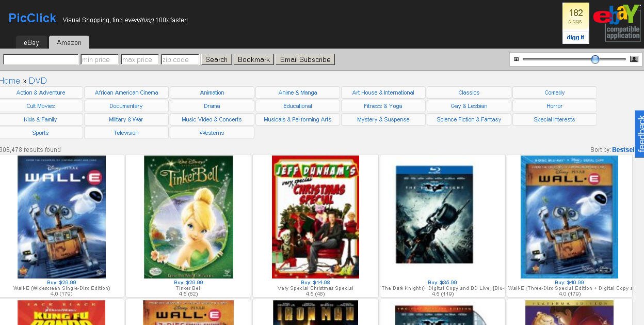The width and height of the screenshot is (644, 325).
Task: Switch to the Amazon tab
Action: 69,42
